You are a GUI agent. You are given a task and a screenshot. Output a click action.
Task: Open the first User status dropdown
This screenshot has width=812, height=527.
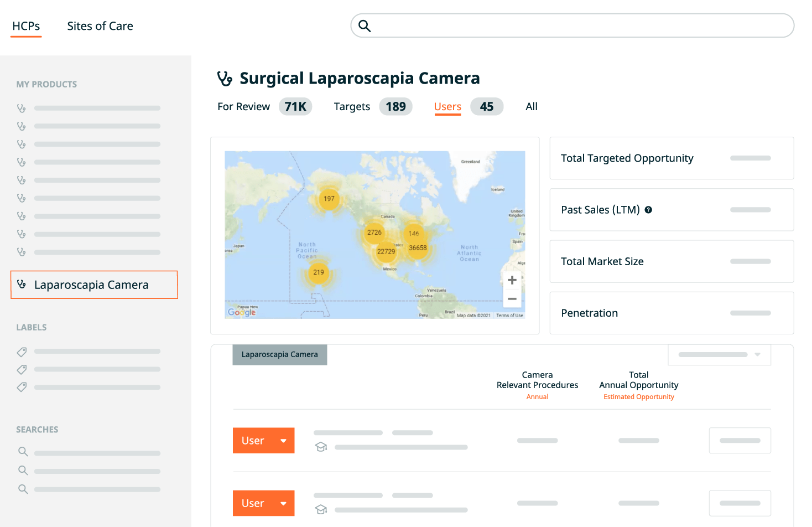(283, 441)
